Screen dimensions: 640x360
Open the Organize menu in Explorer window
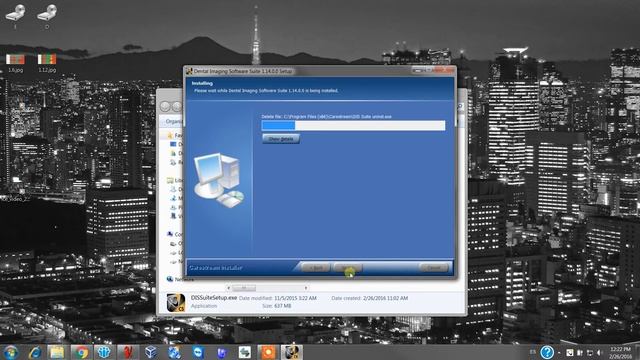[173, 121]
